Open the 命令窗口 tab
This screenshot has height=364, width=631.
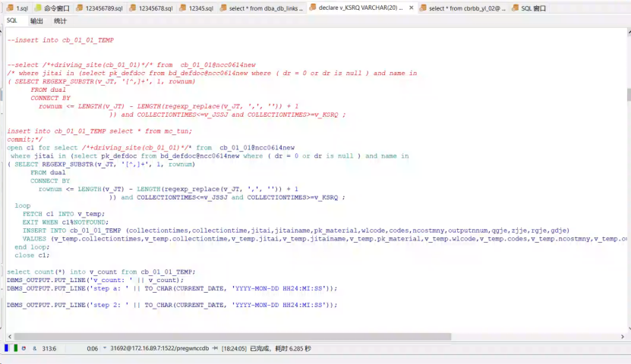[x=52, y=8]
